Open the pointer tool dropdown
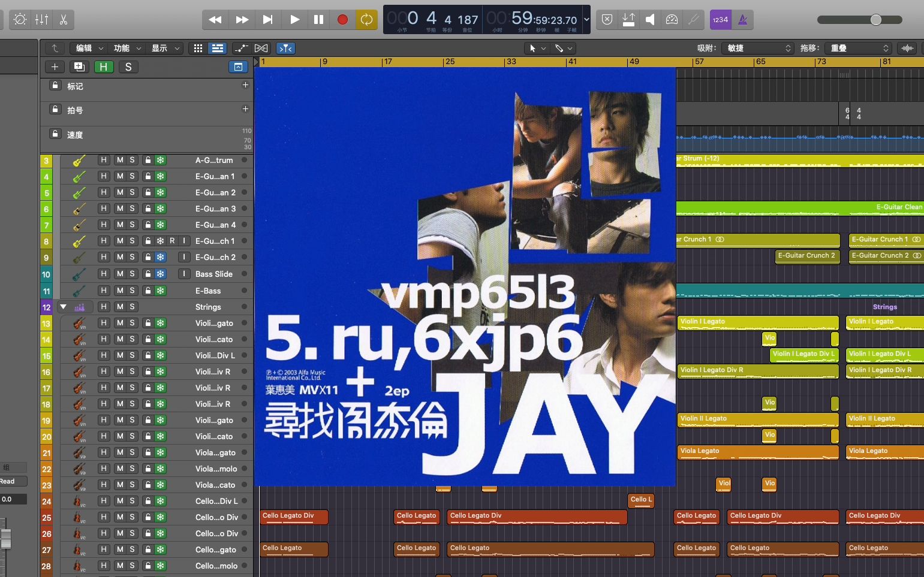Image resolution: width=924 pixels, height=577 pixels. [536, 48]
